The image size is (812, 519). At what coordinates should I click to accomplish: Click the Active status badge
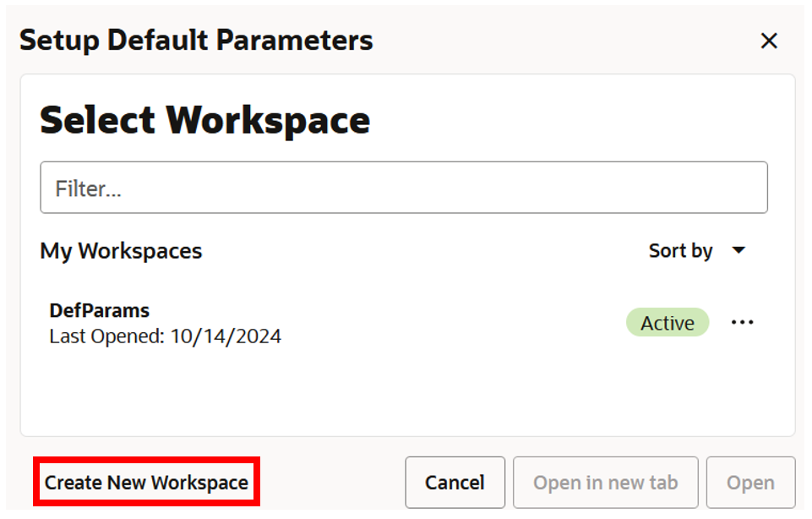tap(668, 322)
